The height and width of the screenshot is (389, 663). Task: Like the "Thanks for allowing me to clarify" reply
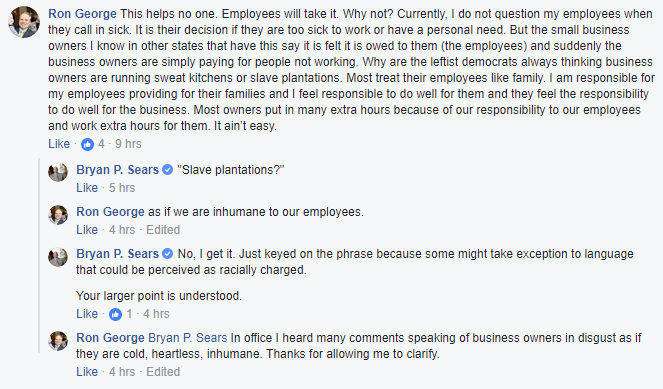[x=87, y=372]
